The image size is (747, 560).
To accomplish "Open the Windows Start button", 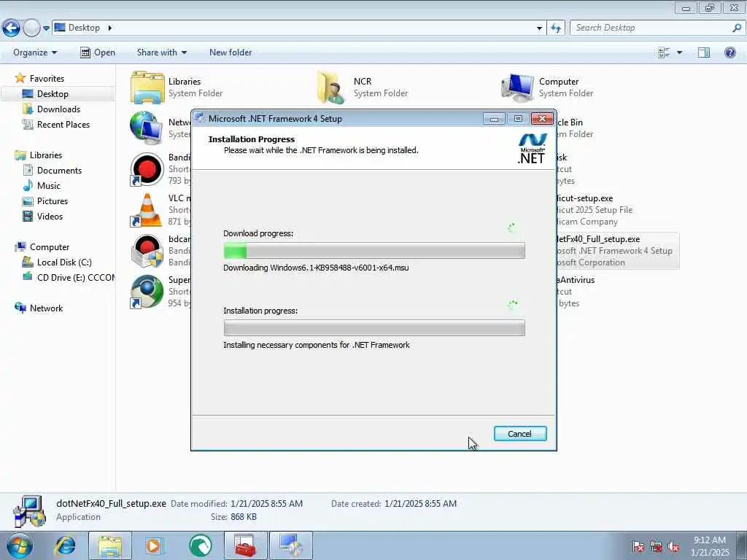I will (x=20, y=545).
